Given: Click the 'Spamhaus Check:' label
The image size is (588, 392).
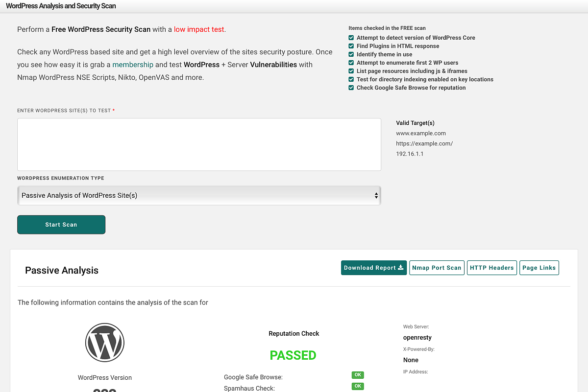Looking at the screenshot, I should coord(249,388).
